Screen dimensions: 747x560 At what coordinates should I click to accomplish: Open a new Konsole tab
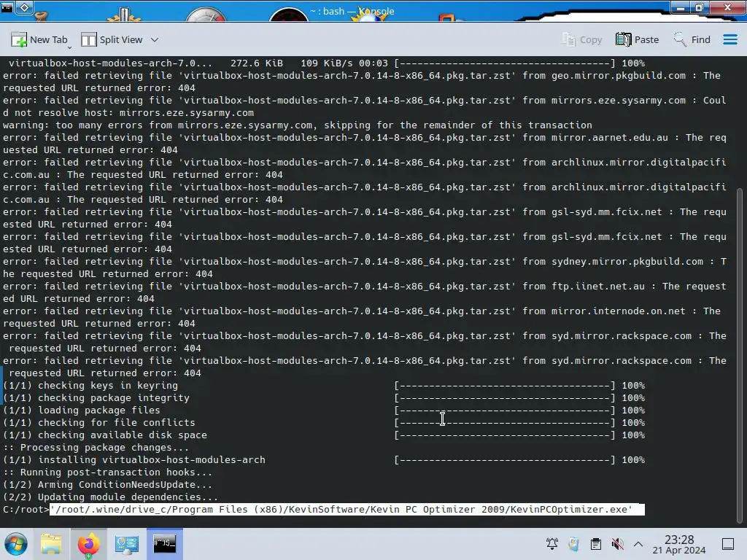[39, 40]
